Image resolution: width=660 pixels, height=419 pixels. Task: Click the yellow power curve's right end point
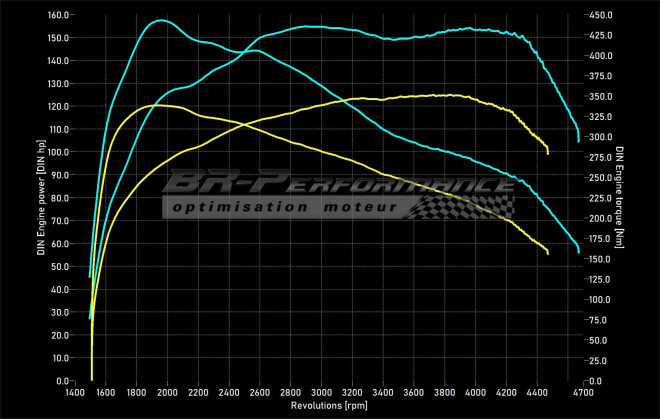point(548,152)
